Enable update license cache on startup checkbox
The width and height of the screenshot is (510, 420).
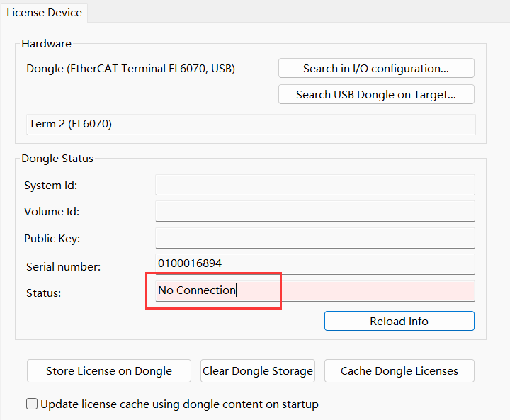click(x=32, y=404)
